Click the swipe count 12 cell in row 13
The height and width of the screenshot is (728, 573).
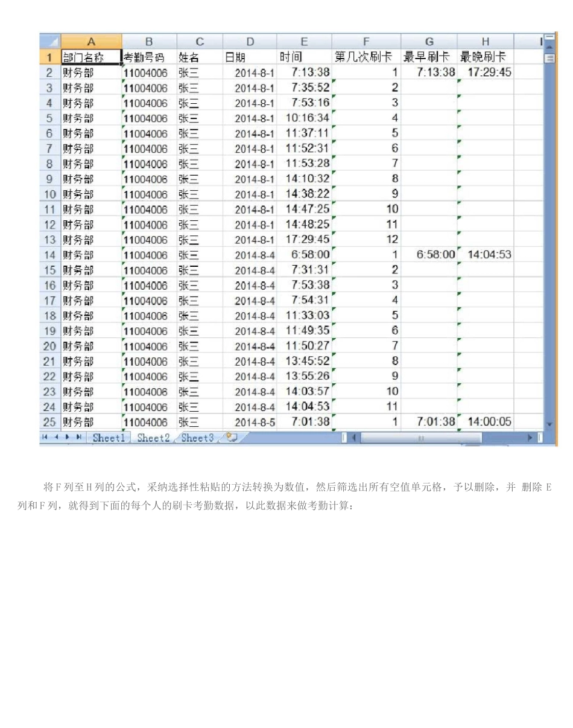pyautogui.click(x=366, y=240)
